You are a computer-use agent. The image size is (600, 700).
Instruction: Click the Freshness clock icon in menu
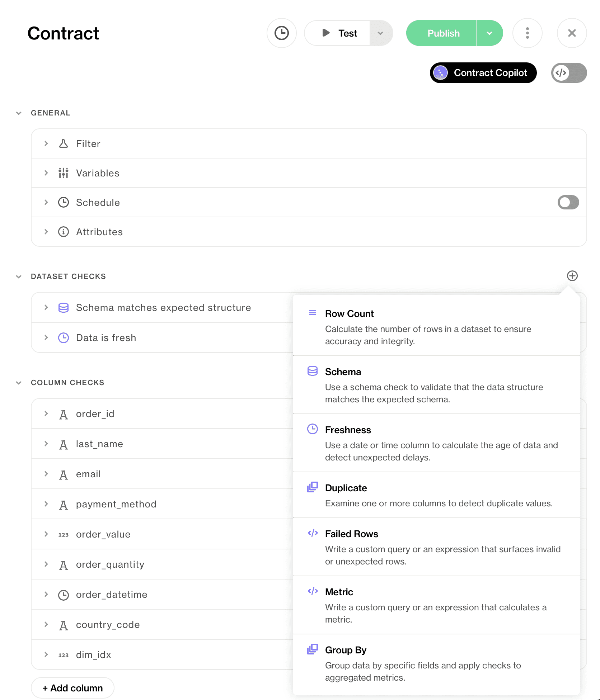coord(313,429)
